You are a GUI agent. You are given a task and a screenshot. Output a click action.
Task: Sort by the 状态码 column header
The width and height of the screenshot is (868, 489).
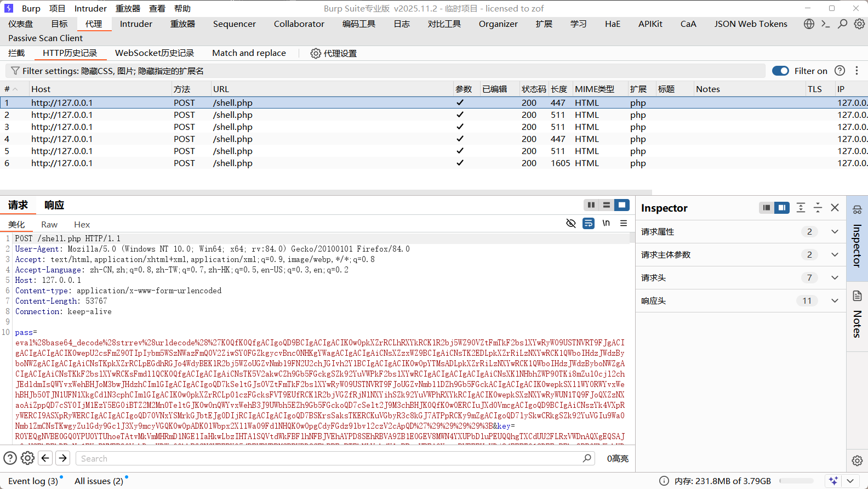(534, 89)
